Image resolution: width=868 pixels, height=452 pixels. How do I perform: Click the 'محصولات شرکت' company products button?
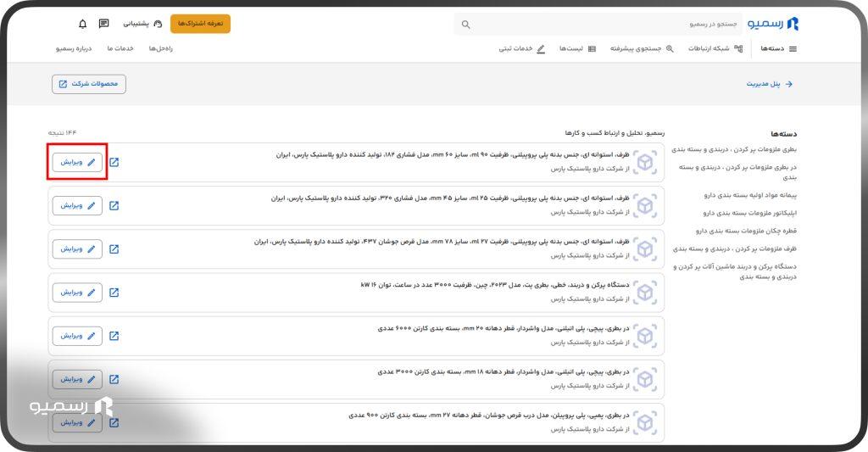[x=88, y=84]
